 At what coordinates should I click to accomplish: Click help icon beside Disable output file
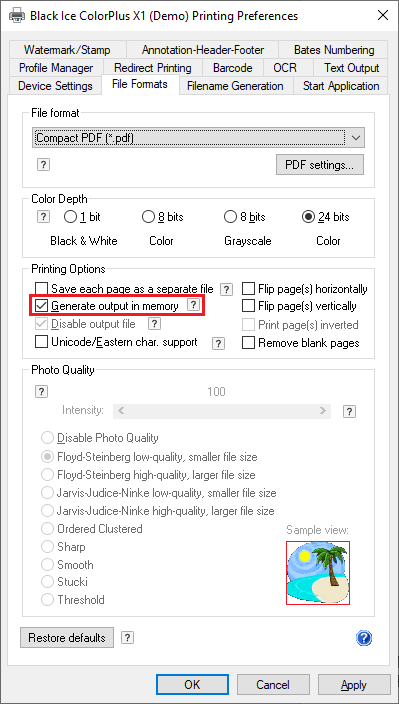click(x=154, y=323)
